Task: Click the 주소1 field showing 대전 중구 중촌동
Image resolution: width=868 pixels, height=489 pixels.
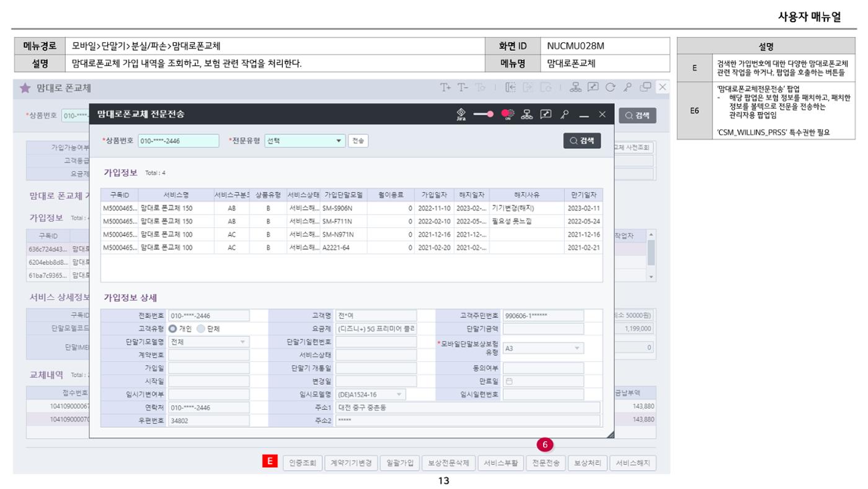Action: click(467, 407)
